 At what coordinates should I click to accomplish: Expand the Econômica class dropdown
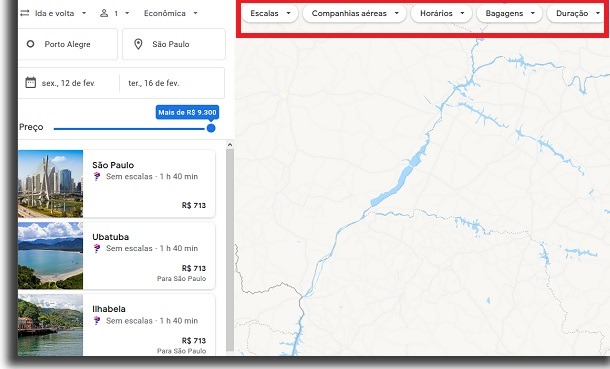[171, 13]
